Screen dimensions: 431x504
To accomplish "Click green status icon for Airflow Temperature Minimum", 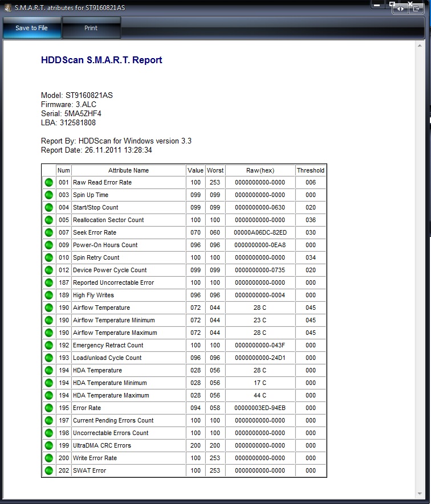I will coord(49,321).
